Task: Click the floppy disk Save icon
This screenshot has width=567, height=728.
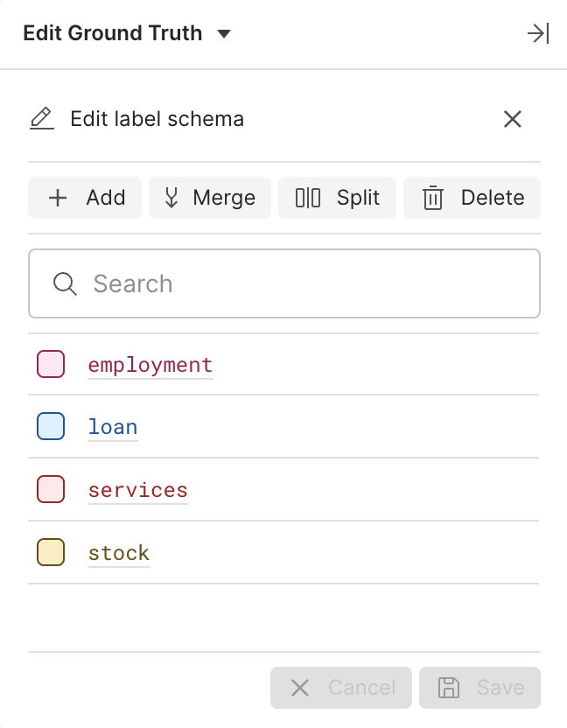Action: pyautogui.click(x=449, y=688)
